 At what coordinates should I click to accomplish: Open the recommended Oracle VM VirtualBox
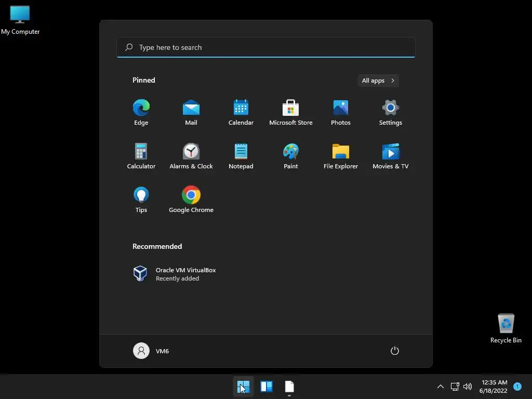[x=175, y=274]
